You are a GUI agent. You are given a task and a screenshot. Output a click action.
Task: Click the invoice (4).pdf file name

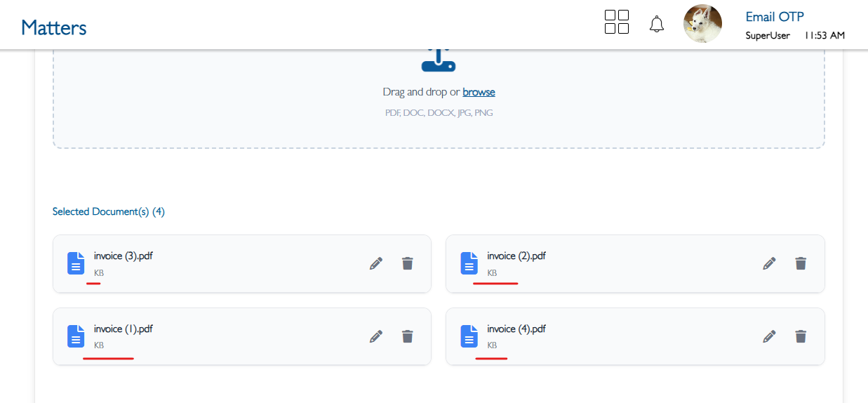click(x=516, y=329)
